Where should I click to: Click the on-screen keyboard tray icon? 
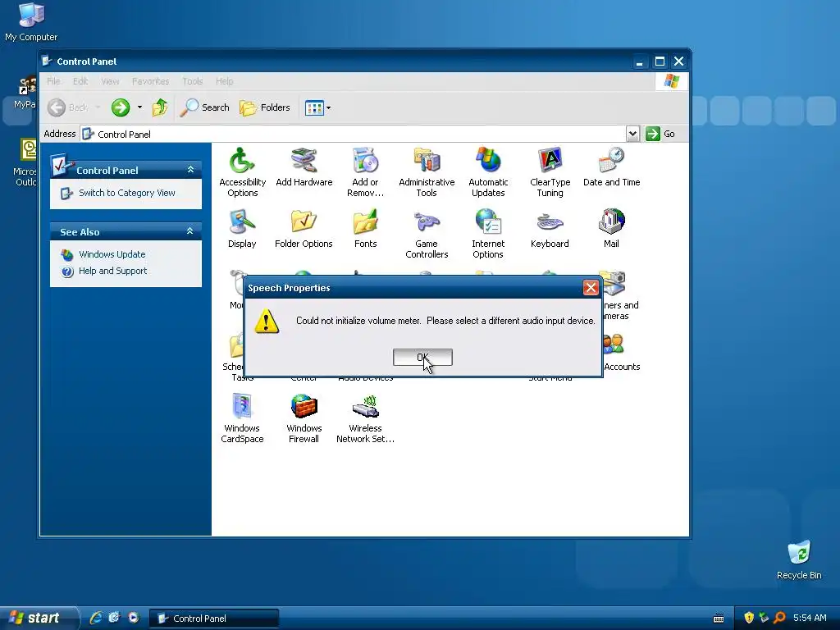719,619
